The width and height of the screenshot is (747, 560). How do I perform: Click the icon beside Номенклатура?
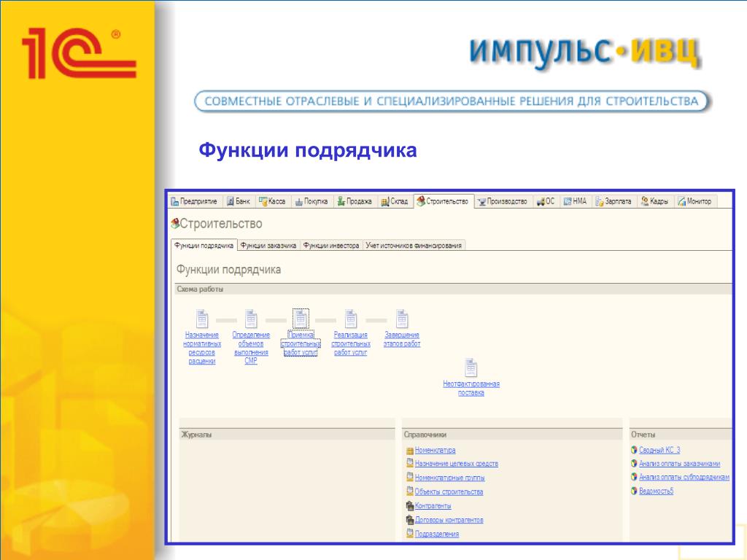tap(410, 451)
